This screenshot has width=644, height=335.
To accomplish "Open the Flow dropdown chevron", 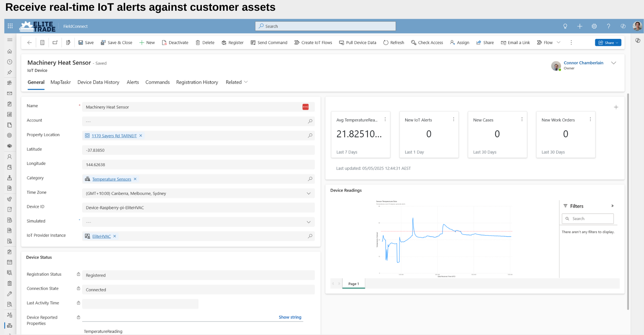I will click(x=558, y=42).
